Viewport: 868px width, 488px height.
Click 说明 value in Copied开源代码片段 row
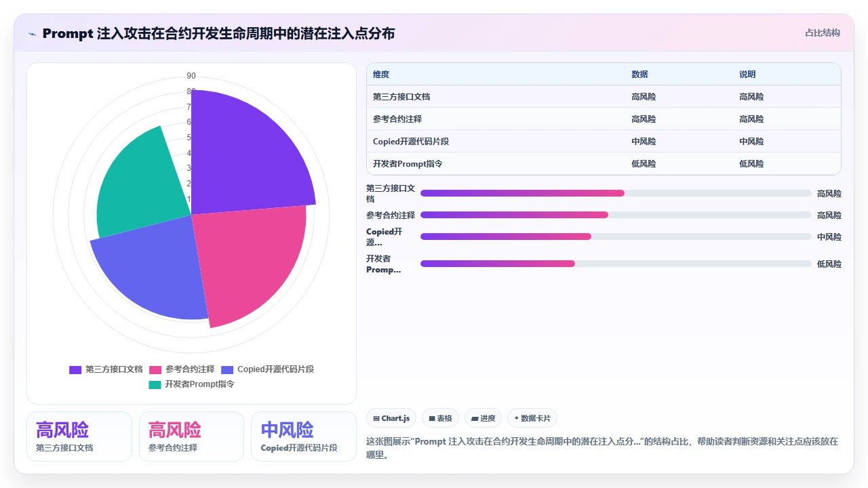click(751, 142)
